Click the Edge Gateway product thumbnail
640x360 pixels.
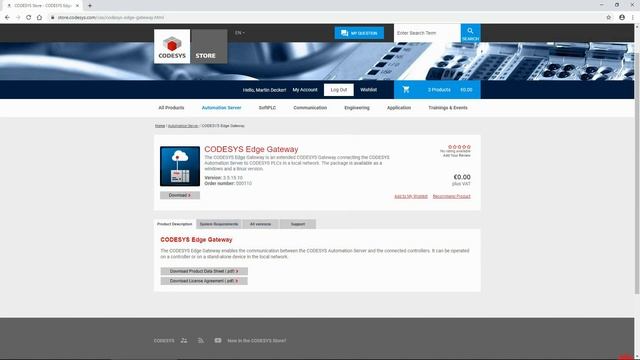point(180,166)
